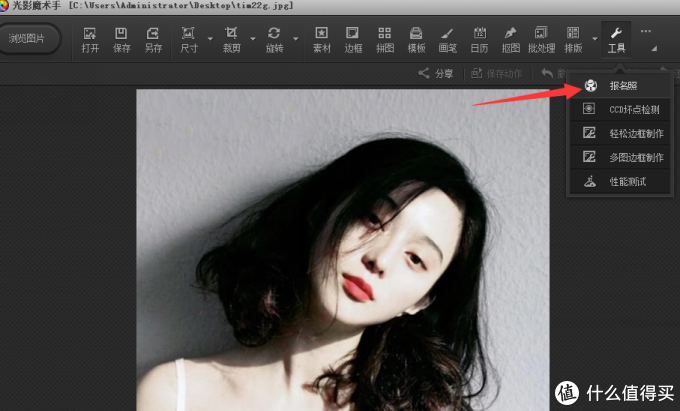Expand the 裁剪 dropdown arrow
The height and width of the screenshot is (411, 680).
pyautogui.click(x=253, y=39)
